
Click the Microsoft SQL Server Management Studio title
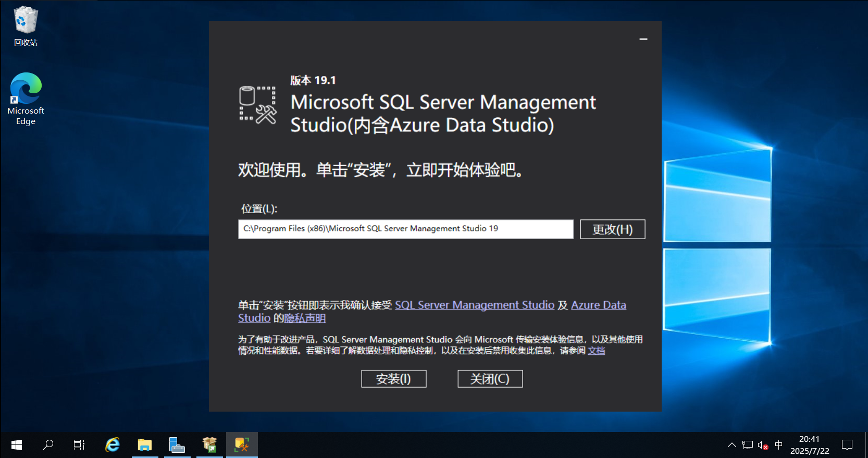pyautogui.click(x=443, y=114)
